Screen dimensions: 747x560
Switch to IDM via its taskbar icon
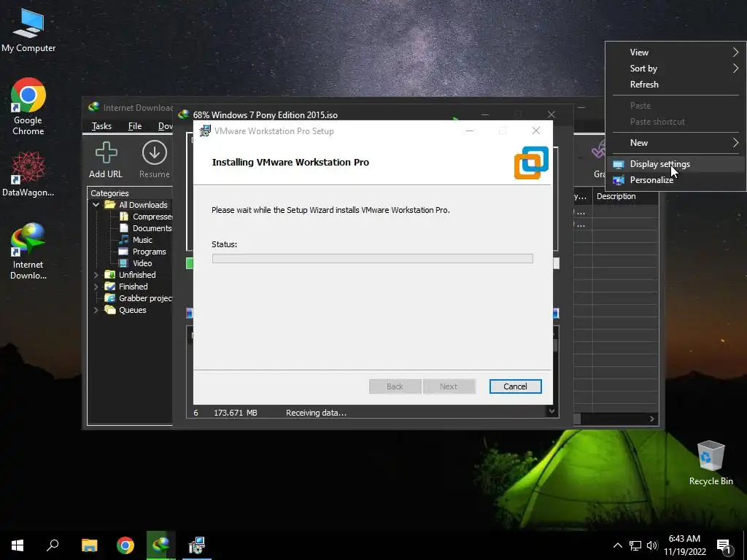coord(161,545)
